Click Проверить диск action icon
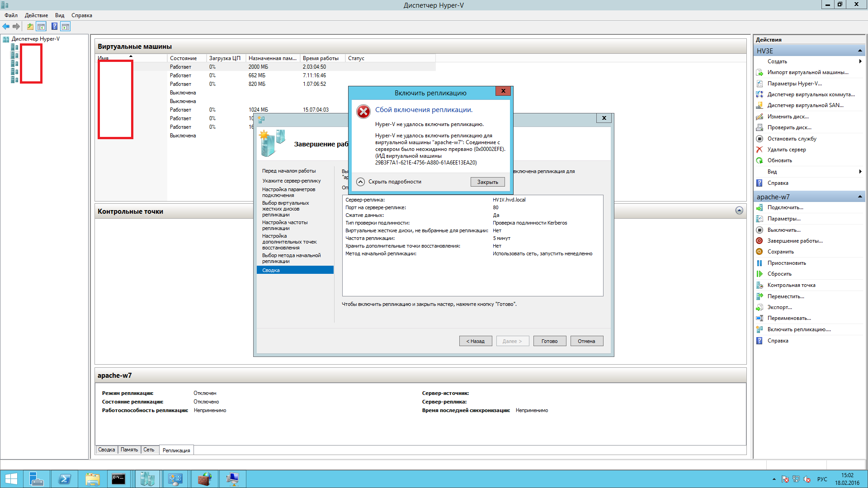Image resolution: width=868 pixels, height=488 pixels. (x=759, y=127)
